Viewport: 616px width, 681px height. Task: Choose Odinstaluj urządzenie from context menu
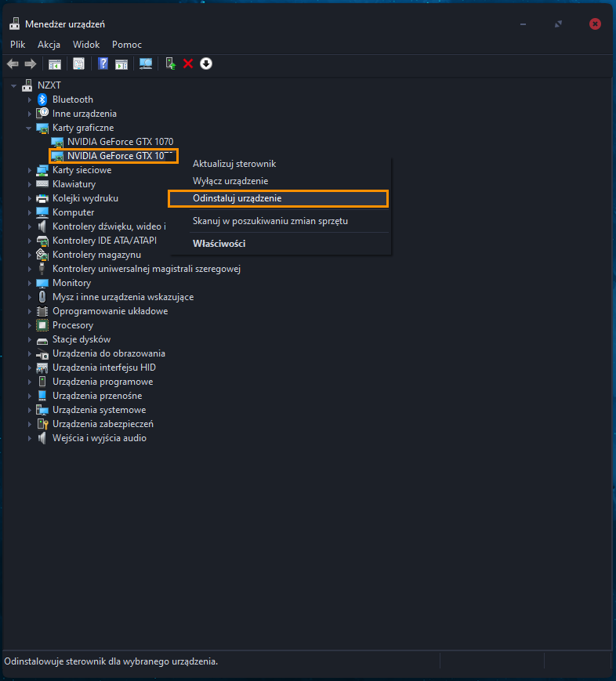278,198
